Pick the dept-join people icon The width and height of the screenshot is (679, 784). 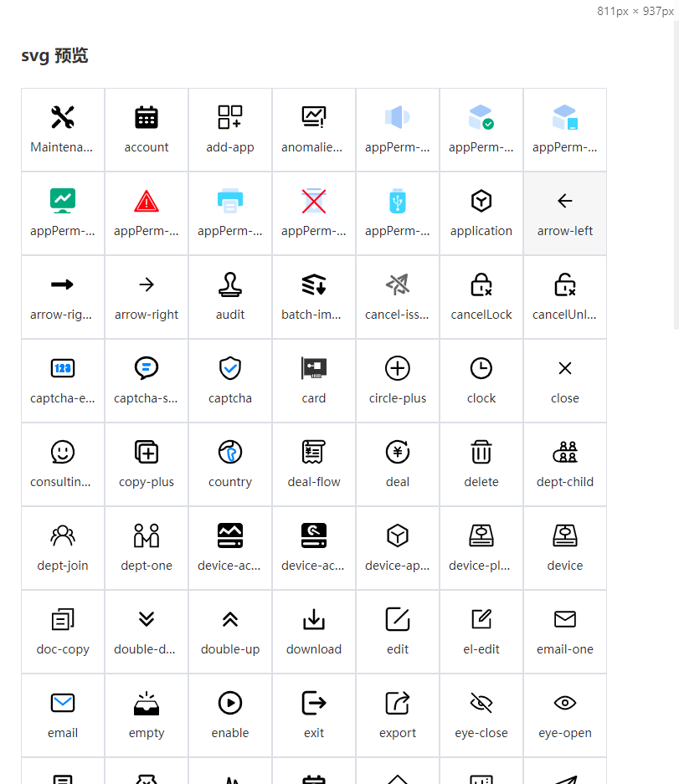coord(63,535)
